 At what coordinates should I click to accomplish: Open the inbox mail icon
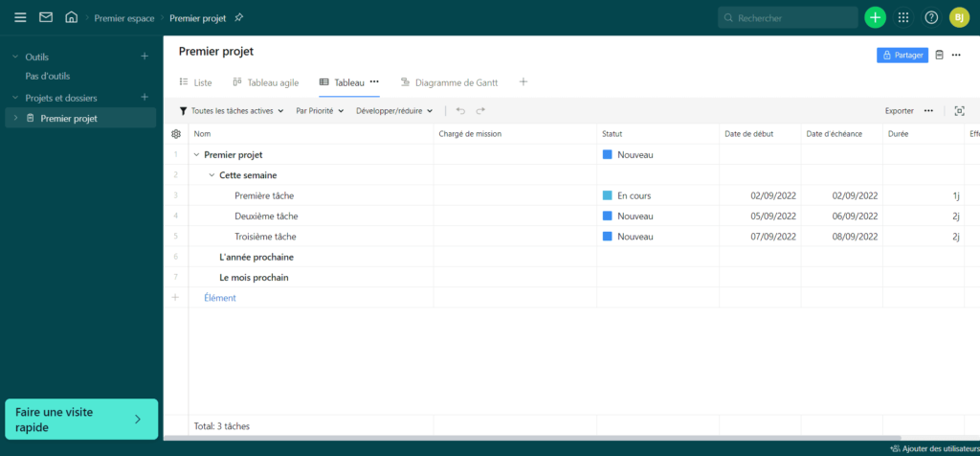46,17
